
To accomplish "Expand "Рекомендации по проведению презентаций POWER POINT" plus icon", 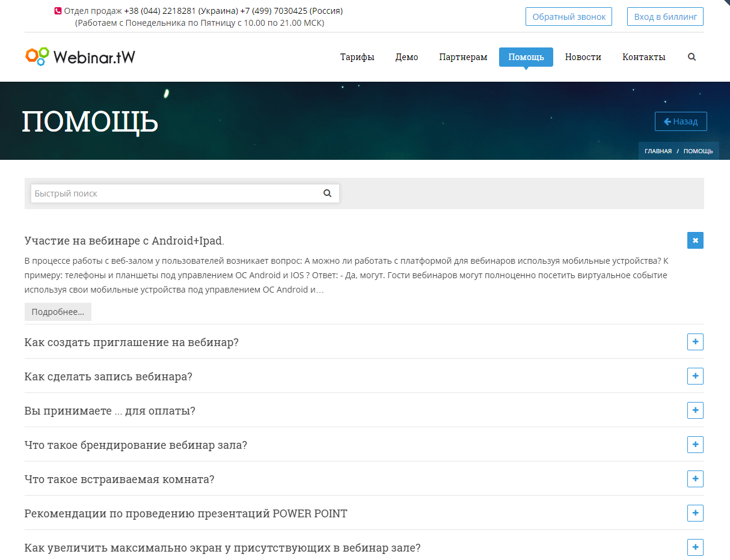I will (695, 513).
